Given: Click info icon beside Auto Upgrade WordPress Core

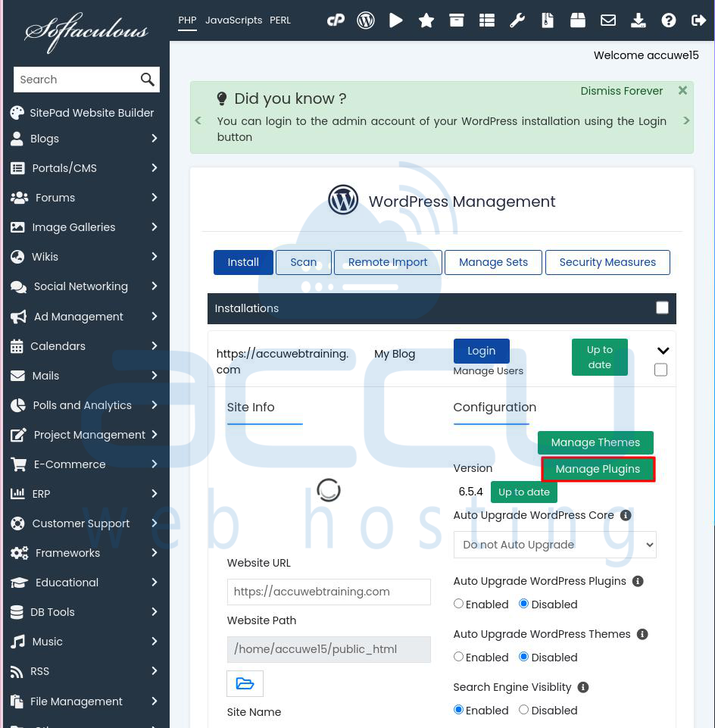Looking at the screenshot, I should tap(626, 515).
